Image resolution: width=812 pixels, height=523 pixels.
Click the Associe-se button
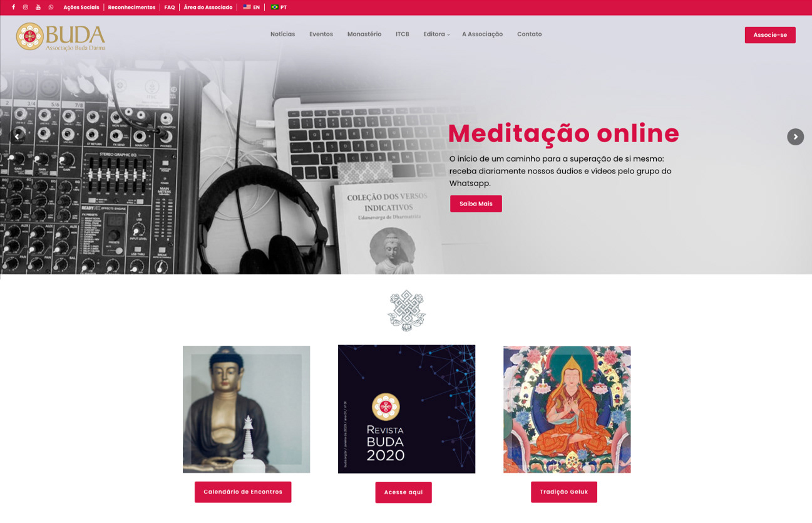click(770, 35)
